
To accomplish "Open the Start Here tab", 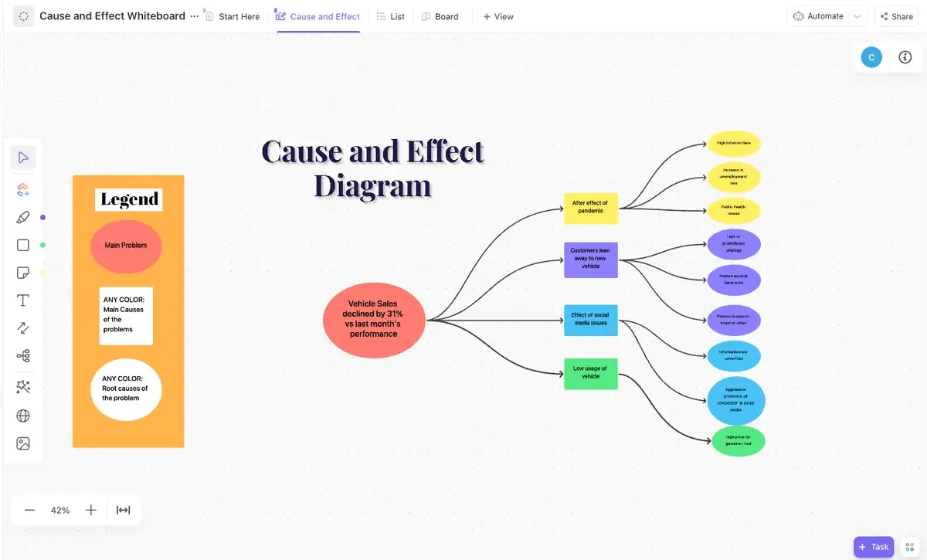I will point(232,16).
